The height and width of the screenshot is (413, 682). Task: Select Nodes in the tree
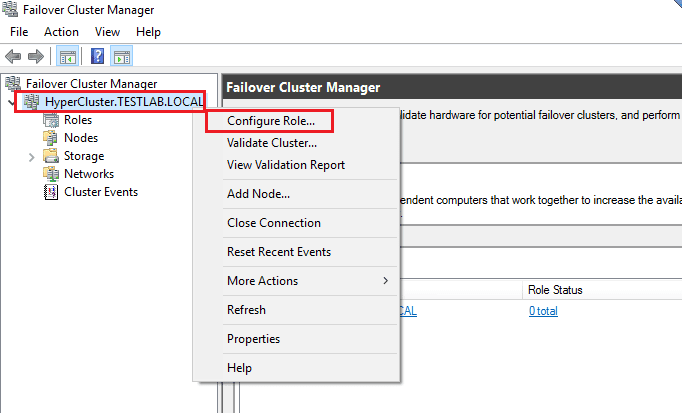click(x=81, y=138)
